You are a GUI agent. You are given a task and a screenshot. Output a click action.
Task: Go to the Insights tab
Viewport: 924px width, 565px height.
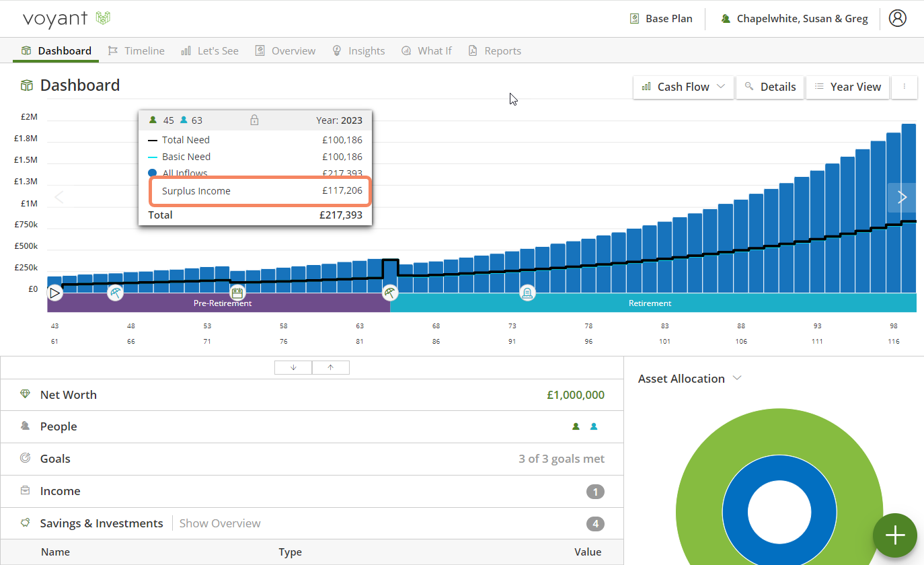click(x=358, y=50)
